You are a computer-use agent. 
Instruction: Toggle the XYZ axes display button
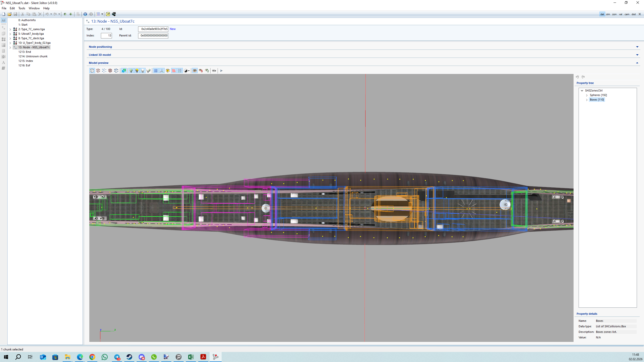(x=162, y=71)
